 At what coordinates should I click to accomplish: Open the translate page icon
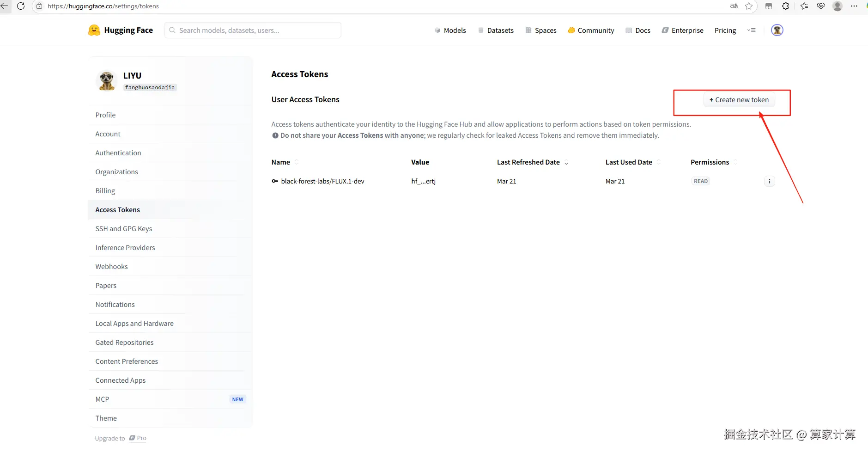734,6
